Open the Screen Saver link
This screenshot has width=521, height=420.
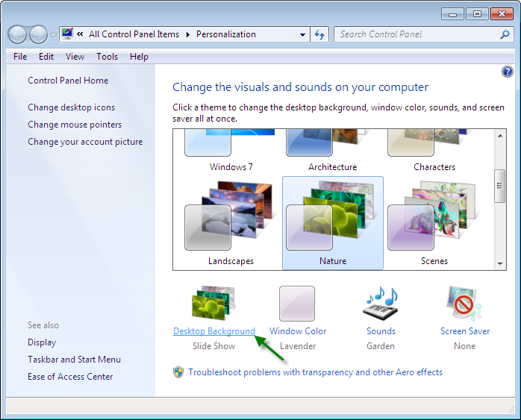(x=465, y=331)
